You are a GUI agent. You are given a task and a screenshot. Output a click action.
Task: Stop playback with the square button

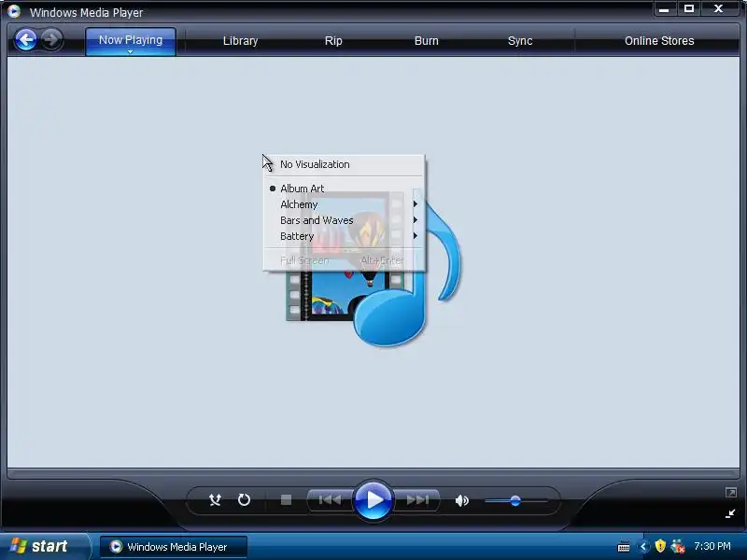click(286, 500)
